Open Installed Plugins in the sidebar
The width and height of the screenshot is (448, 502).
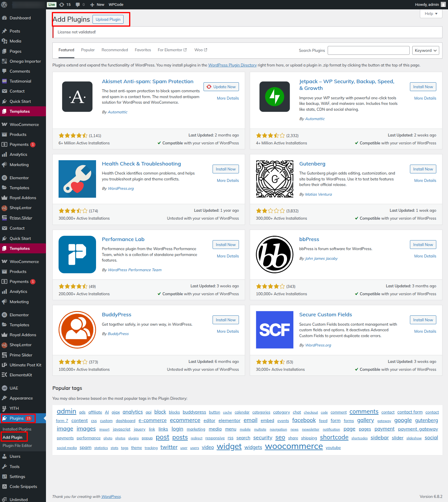point(17,429)
